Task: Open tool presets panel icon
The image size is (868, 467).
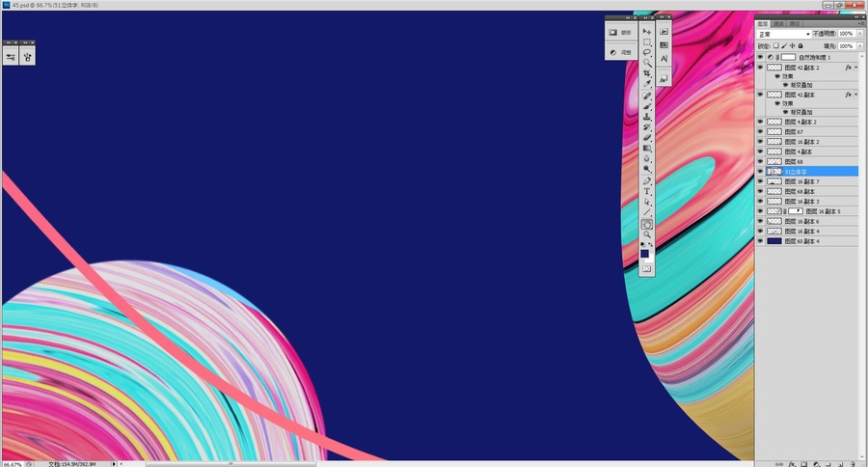Action: click(11, 56)
